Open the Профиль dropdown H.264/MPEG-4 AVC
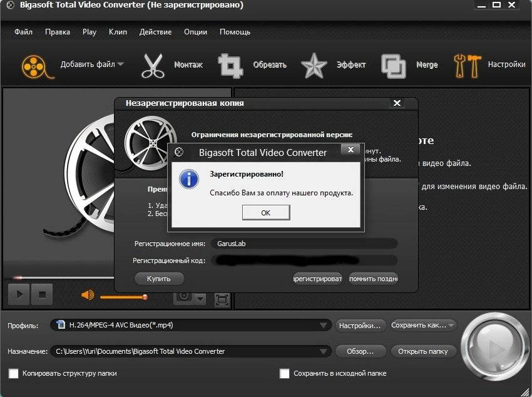 click(x=191, y=325)
